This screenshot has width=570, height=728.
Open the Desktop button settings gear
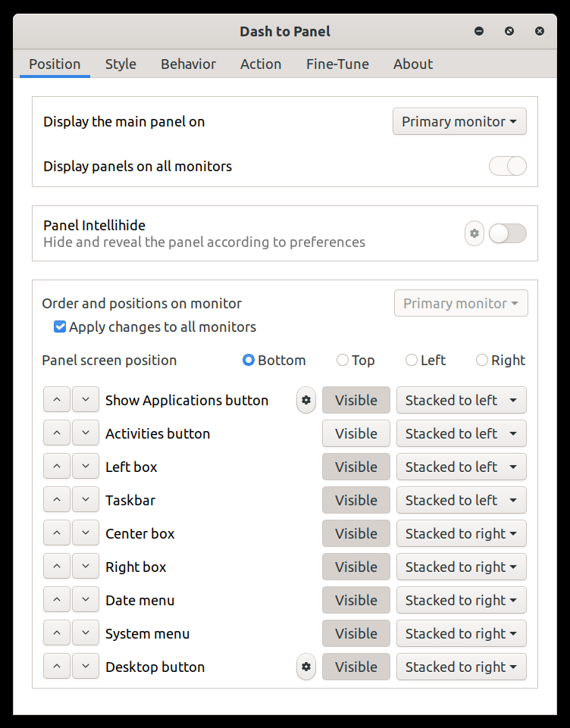click(x=305, y=667)
